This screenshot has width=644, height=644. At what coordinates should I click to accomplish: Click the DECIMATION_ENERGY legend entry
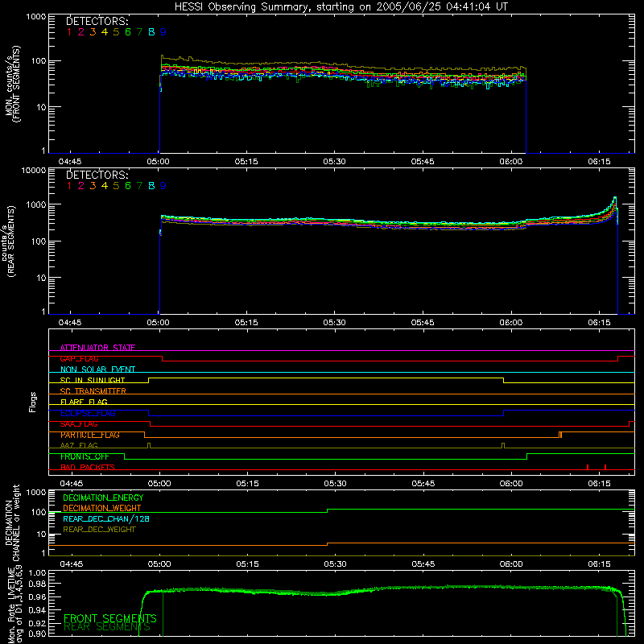103,497
